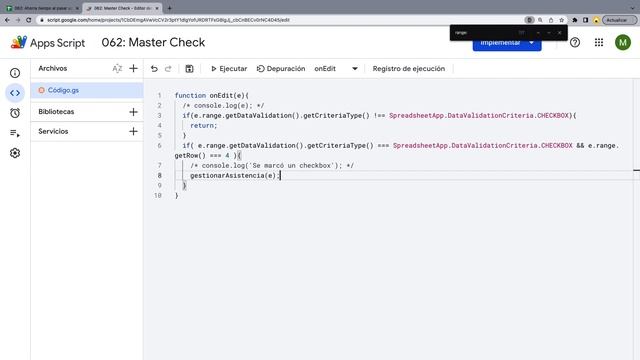Open the browser tab list chevron

click(x=633, y=8)
